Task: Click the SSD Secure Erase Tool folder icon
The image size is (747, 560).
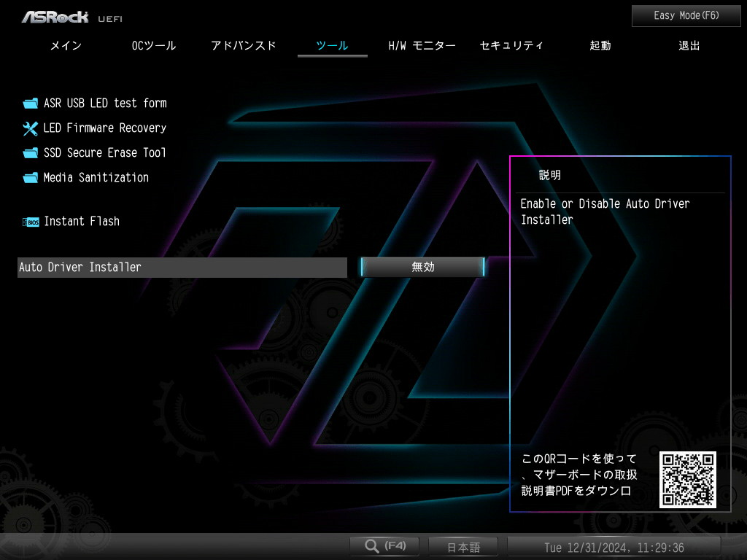Action: tap(31, 153)
